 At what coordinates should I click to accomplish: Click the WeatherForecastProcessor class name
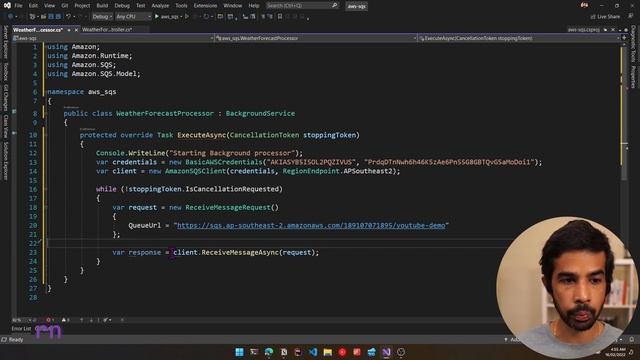coord(165,113)
